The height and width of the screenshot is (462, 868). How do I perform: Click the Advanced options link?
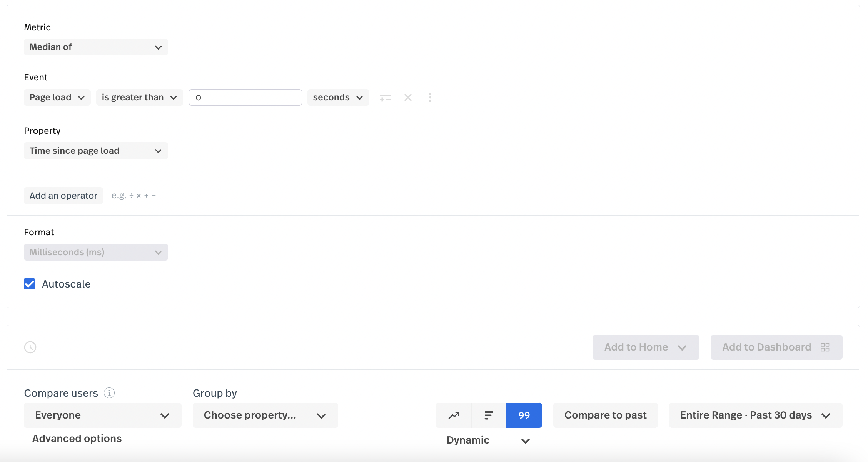click(77, 439)
